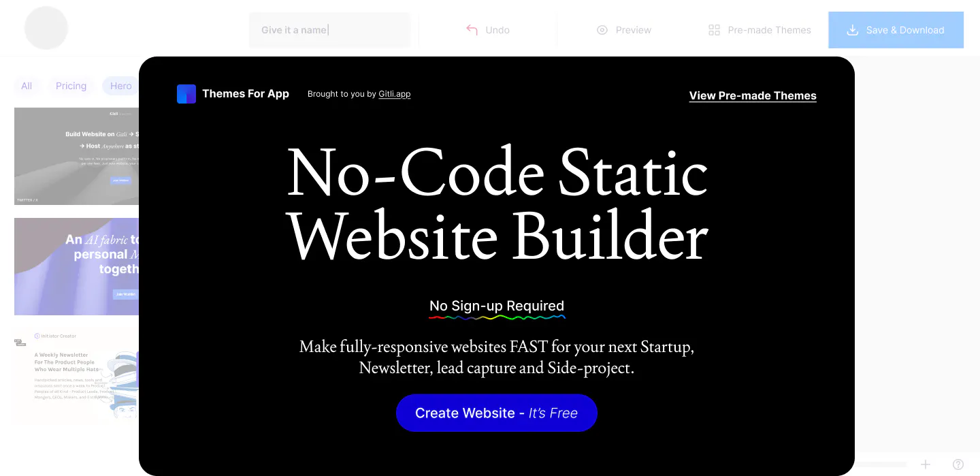Click the download icon in Save & Download
This screenshot has width=980, height=476.
coord(852,30)
